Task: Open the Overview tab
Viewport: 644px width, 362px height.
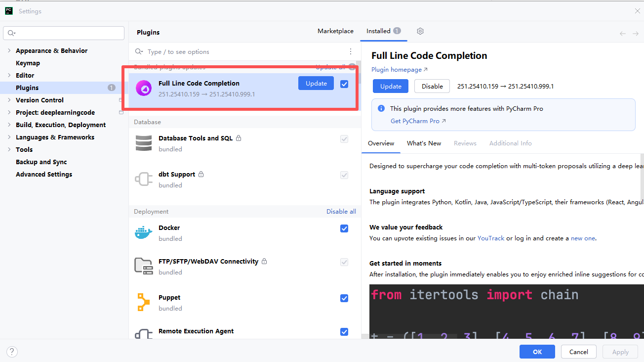Action: coord(381,143)
